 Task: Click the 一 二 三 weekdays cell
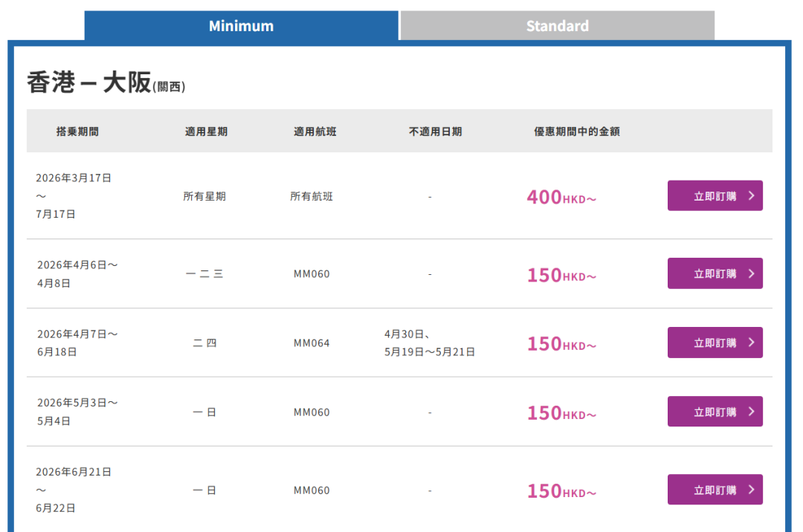tap(204, 273)
